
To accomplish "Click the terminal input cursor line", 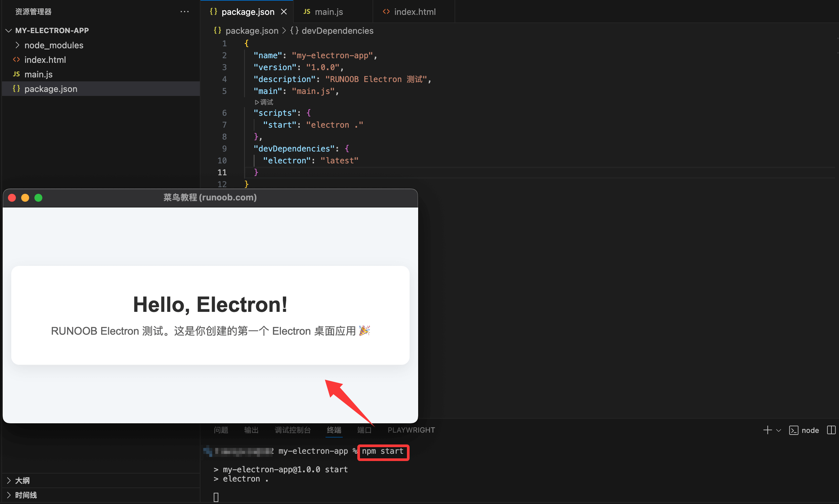I will coord(216,497).
